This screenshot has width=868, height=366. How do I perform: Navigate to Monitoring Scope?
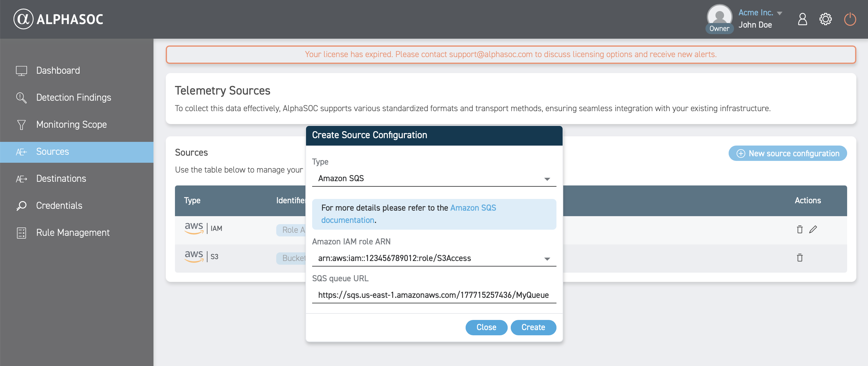(72, 124)
